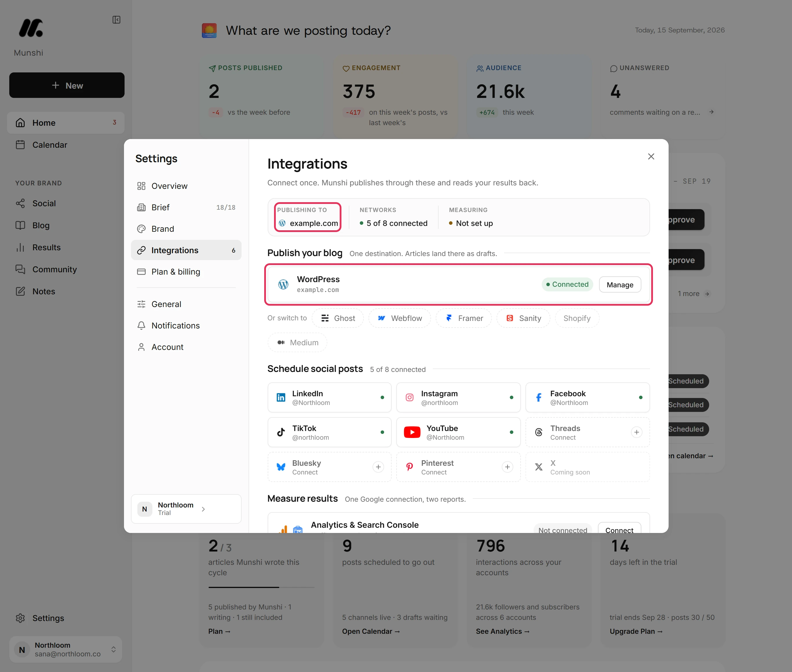792x672 pixels.
Task: Follow the Open Calendar → link
Action: coord(371,631)
